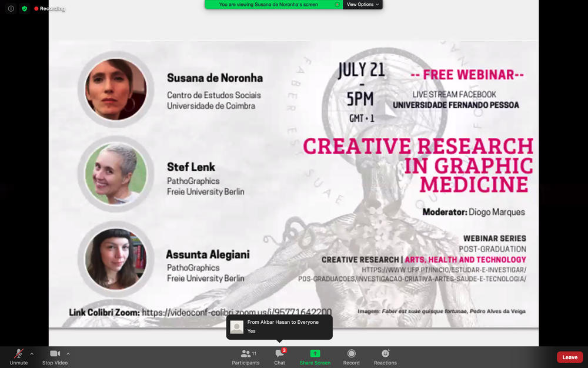The height and width of the screenshot is (368, 588).
Task: Click the Colibri Zoom videoconf link
Action: tap(236, 312)
